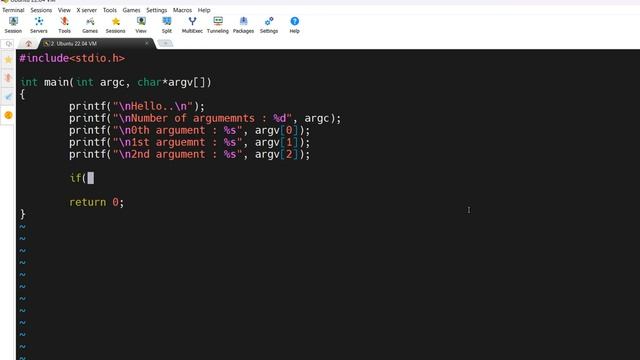Click the '0th argument' printf line

point(189,130)
